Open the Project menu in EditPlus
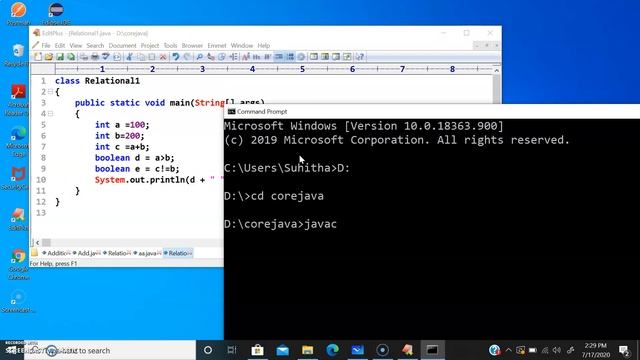Viewport: 640px width, 360px height. (150, 45)
